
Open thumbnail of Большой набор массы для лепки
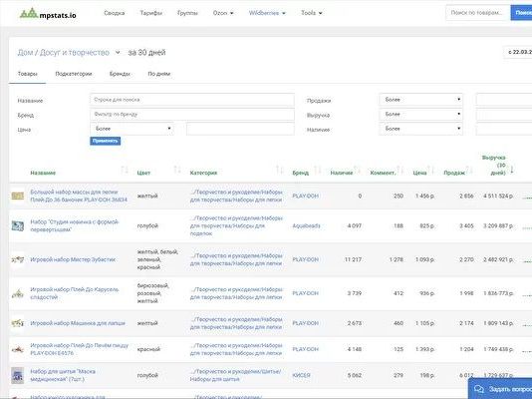pyautogui.click(x=18, y=196)
